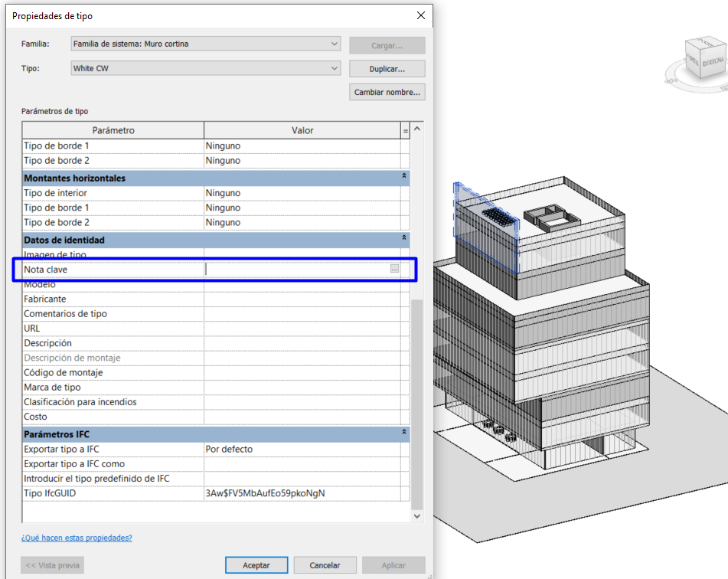Click the Marca de tipo value cell

[x=302, y=388]
